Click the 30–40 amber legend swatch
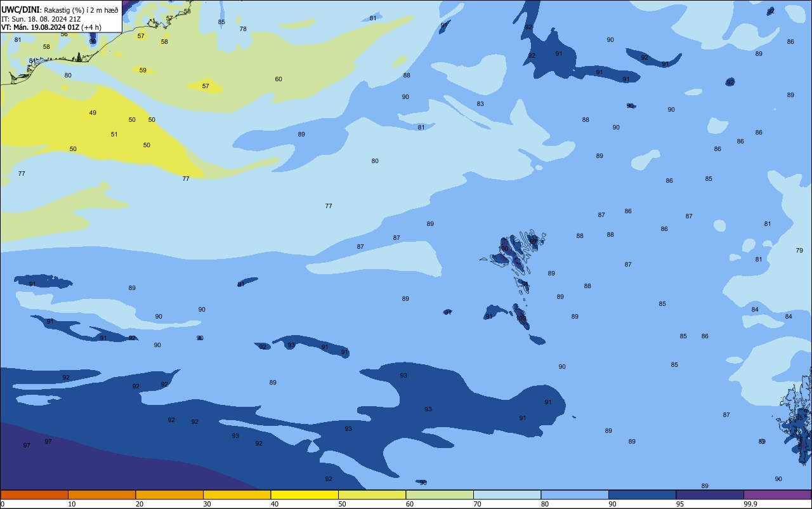This screenshot has height=509, width=812. click(x=237, y=494)
